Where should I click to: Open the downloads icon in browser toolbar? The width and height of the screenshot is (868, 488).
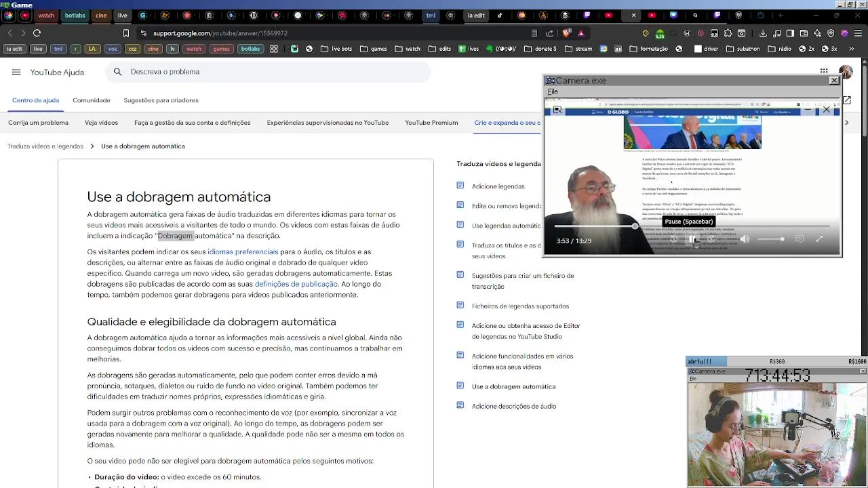coord(763,33)
